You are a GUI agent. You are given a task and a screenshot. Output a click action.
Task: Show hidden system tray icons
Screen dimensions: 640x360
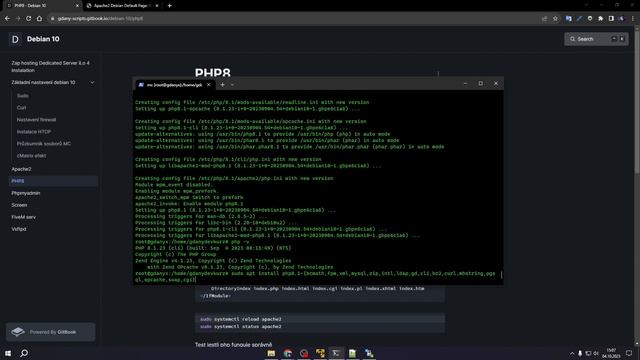(572, 353)
